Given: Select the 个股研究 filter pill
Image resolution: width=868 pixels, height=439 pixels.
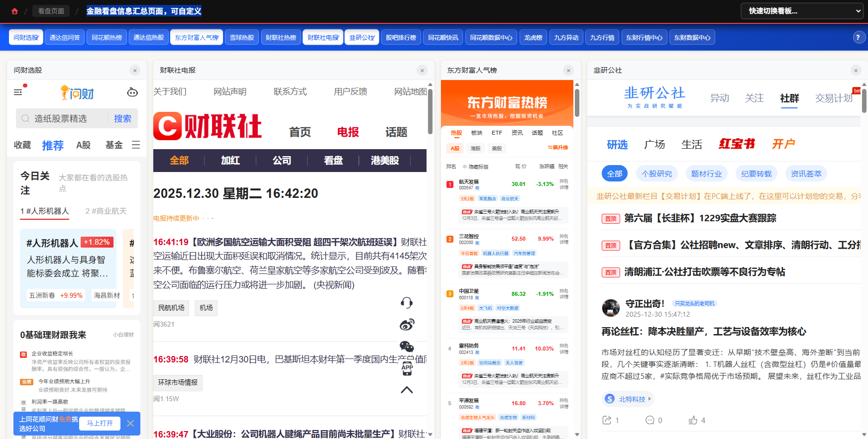Looking at the screenshot, I should point(657,174).
